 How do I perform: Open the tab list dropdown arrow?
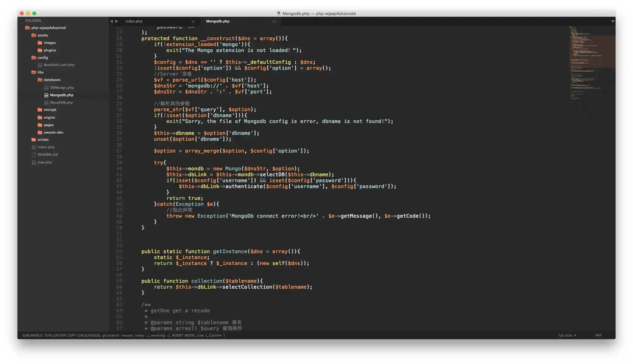pyautogui.click(x=612, y=21)
